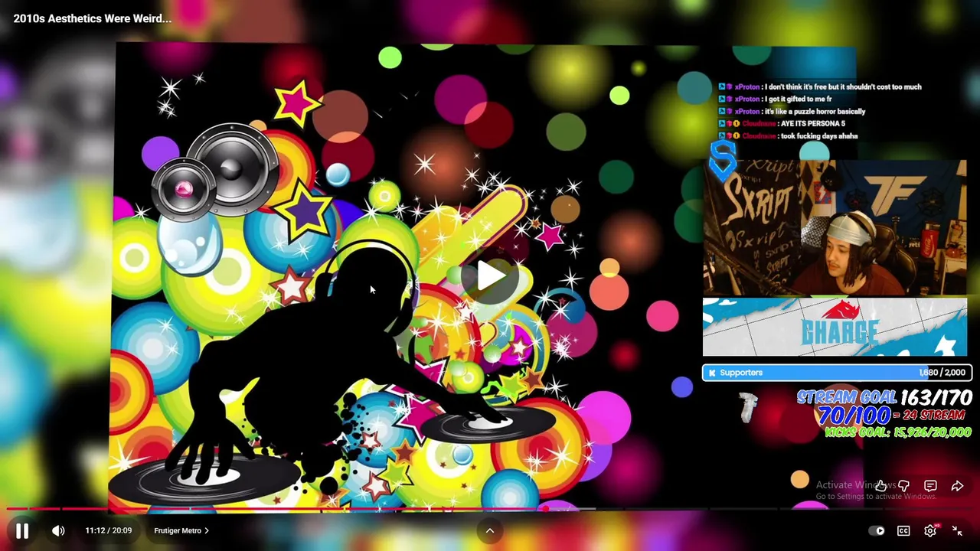Click the red progress bar scrubber
Viewport: 980px width, 551px height.
pyautogui.click(x=544, y=508)
